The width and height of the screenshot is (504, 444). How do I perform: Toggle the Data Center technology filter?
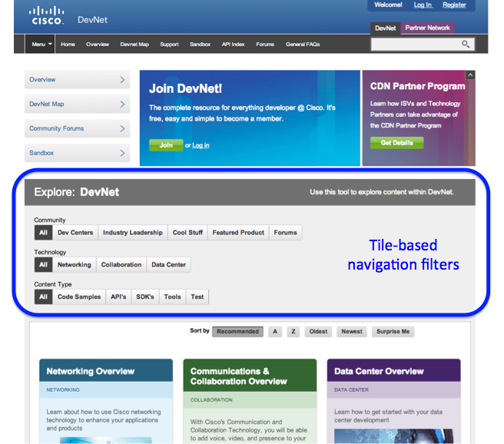[169, 265]
